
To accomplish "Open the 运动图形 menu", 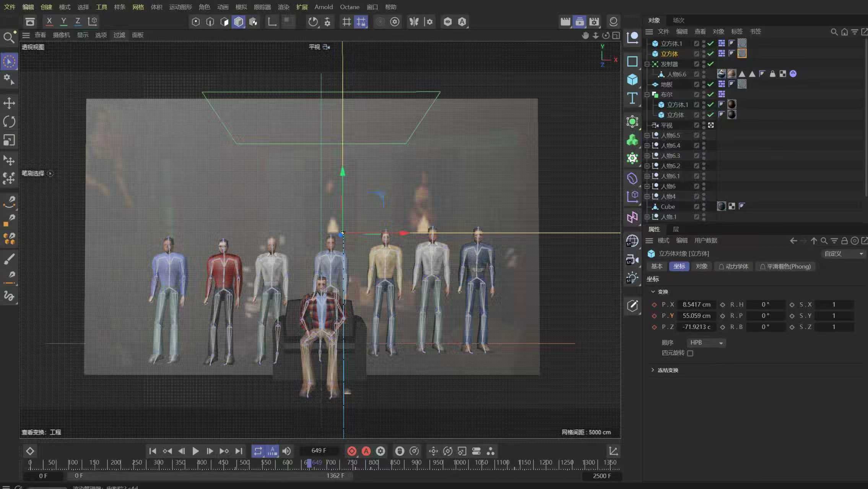I will (x=180, y=7).
